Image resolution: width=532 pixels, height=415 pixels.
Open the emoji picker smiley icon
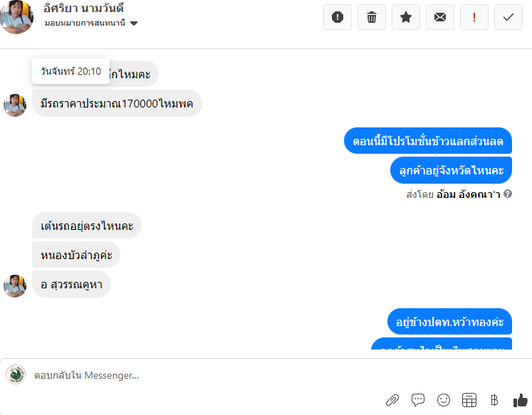click(444, 400)
